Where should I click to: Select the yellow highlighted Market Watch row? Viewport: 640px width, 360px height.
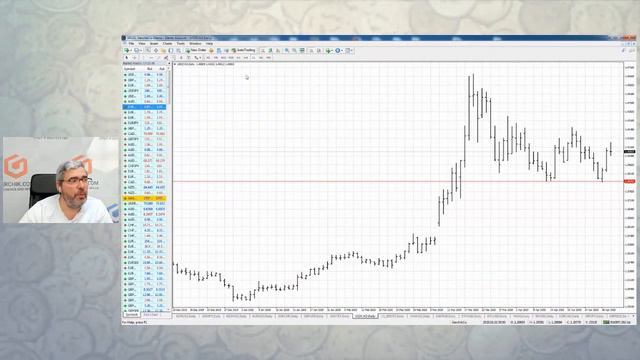click(x=144, y=198)
